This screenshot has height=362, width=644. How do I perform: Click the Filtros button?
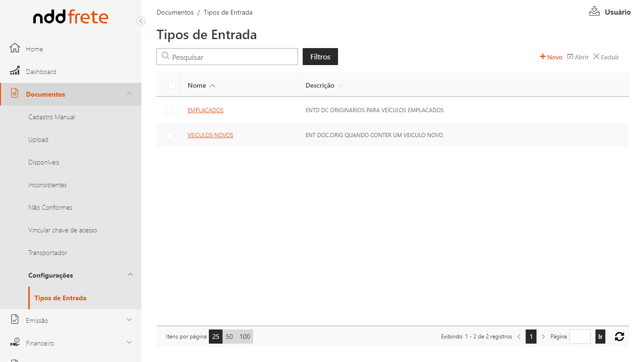(320, 57)
